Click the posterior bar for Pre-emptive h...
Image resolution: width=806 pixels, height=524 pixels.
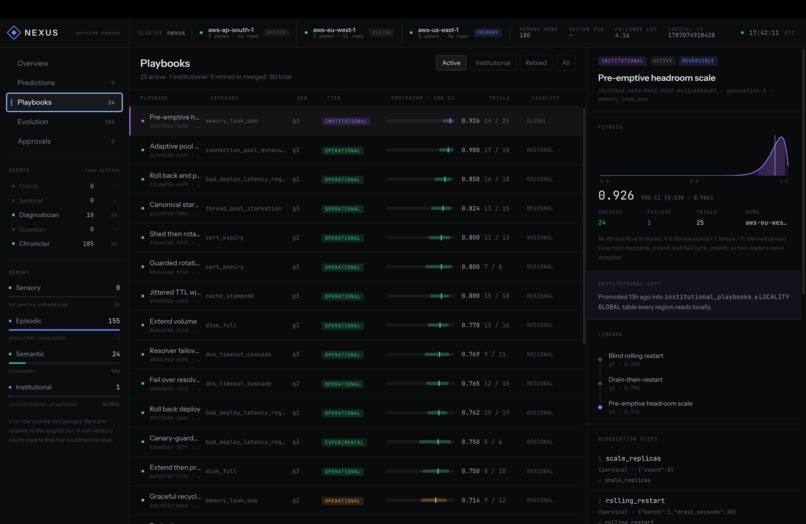coord(420,121)
